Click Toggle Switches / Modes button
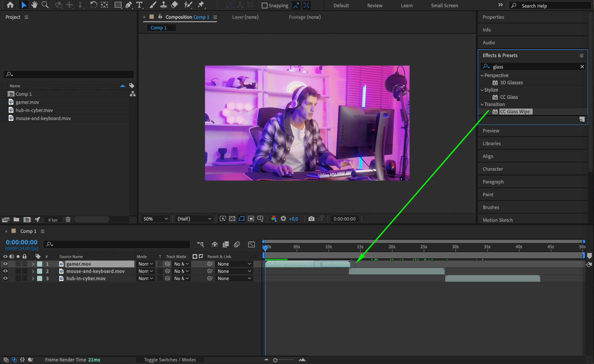Viewport: 594px width, 364px height. point(170,360)
